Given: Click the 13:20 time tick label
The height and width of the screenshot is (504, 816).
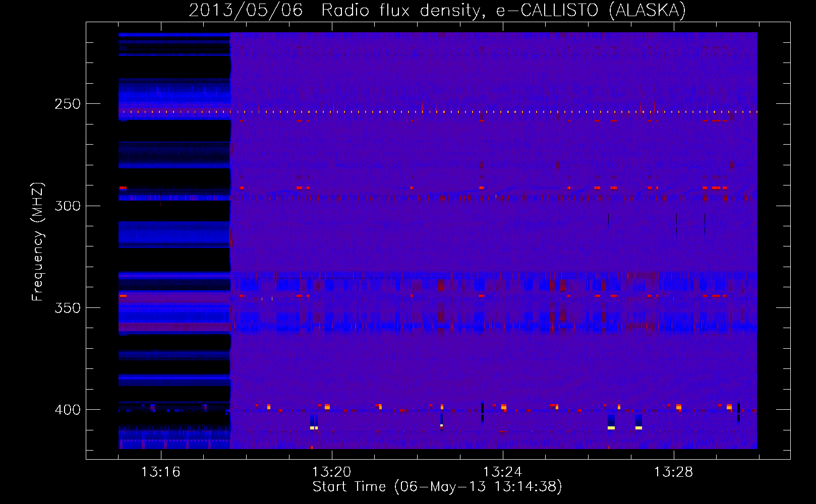Looking at the screenshot, I should coord(331,472).
